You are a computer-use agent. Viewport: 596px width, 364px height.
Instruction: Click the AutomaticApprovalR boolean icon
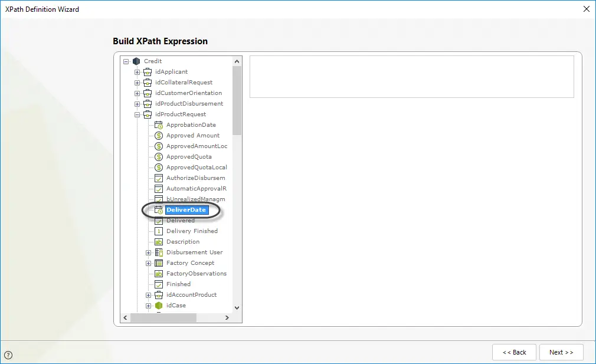[x=159, y=189]
